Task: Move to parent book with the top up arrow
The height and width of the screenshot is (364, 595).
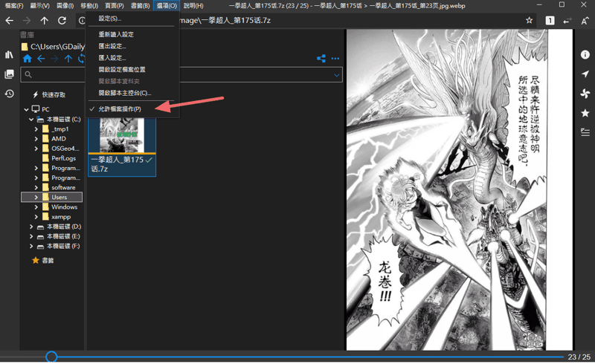Action: click(45, 21)
